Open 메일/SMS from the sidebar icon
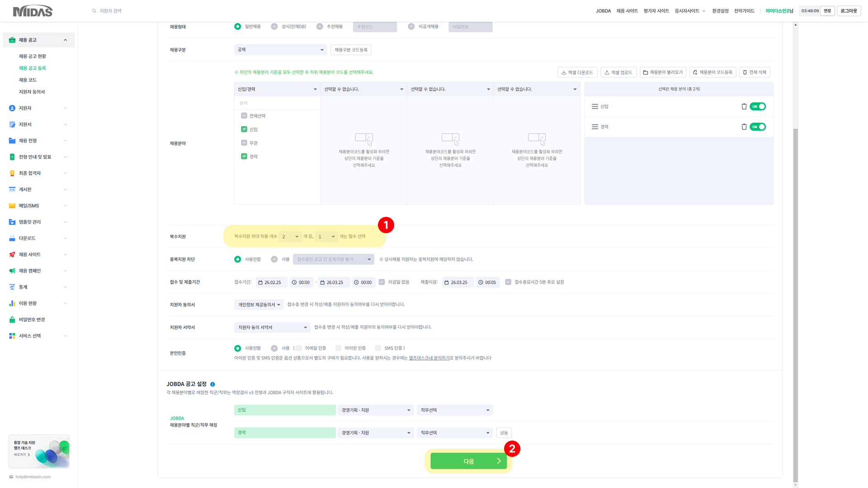The width and height of the screenshot is (868, 488). click(x=12, y=206)
